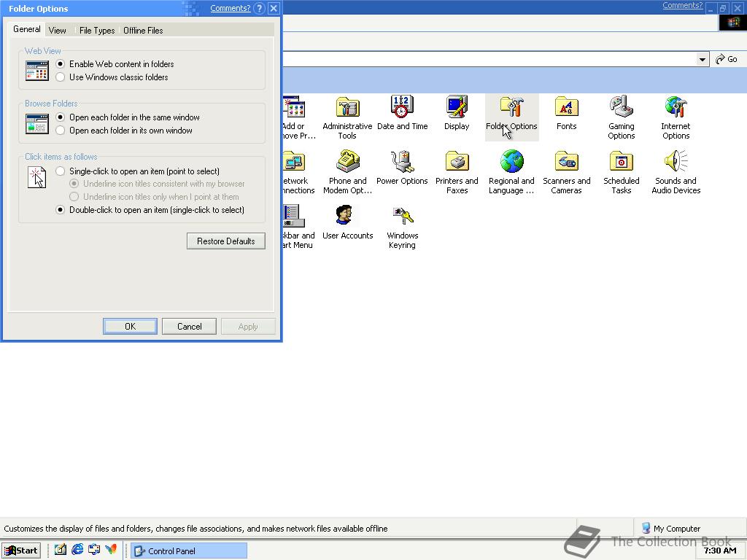The image size is (747, 560).
Task: Click the Go button by the address bar
Action: (x=727, y=59)
